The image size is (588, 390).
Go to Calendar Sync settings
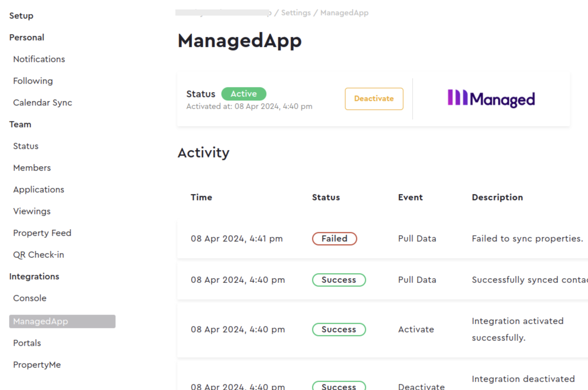(x=43, y=103)
